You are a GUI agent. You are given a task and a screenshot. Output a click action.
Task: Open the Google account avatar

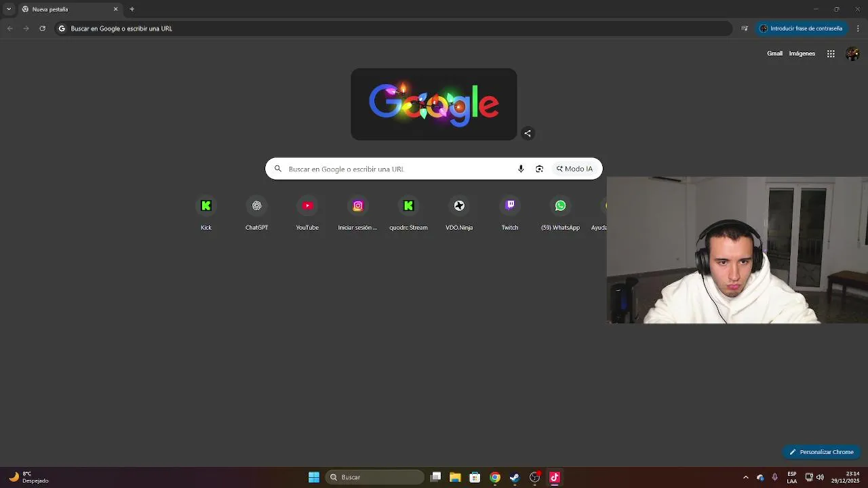coord(852,54)
